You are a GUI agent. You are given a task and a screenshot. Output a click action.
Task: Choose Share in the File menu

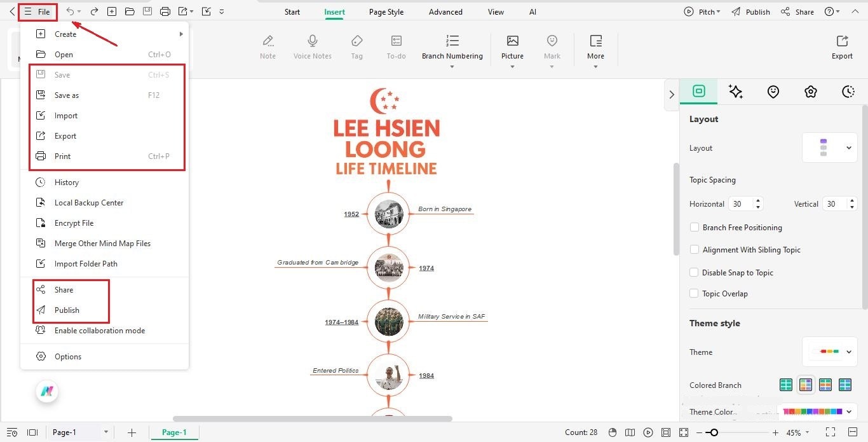point(105,290)
